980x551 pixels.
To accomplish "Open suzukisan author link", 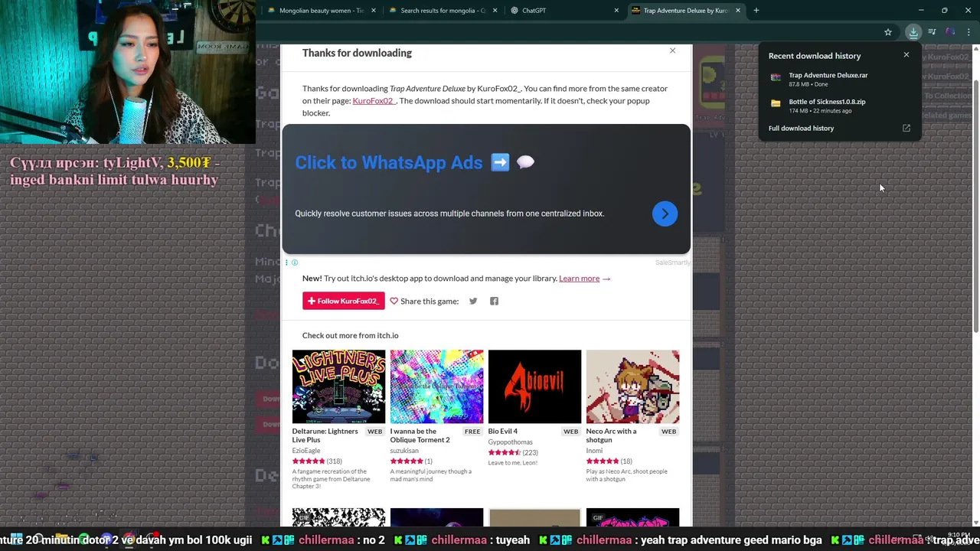I will click(404, 451).
